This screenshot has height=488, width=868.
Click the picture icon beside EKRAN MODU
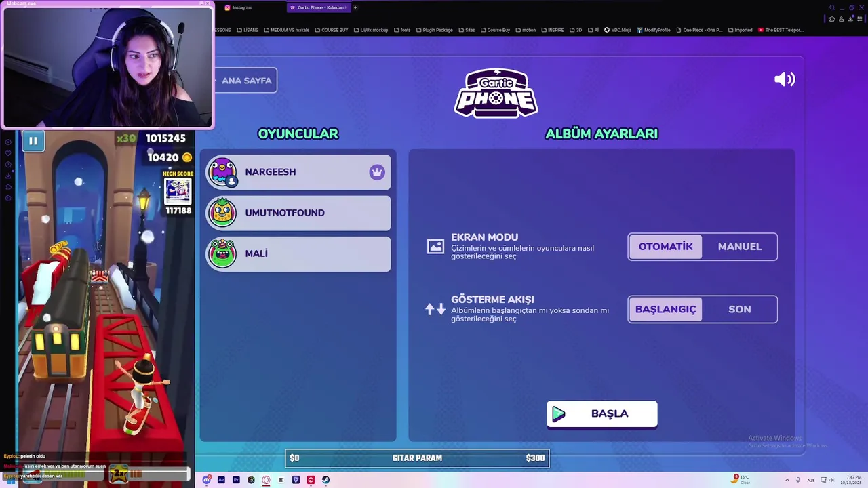(x=435, y=247)
